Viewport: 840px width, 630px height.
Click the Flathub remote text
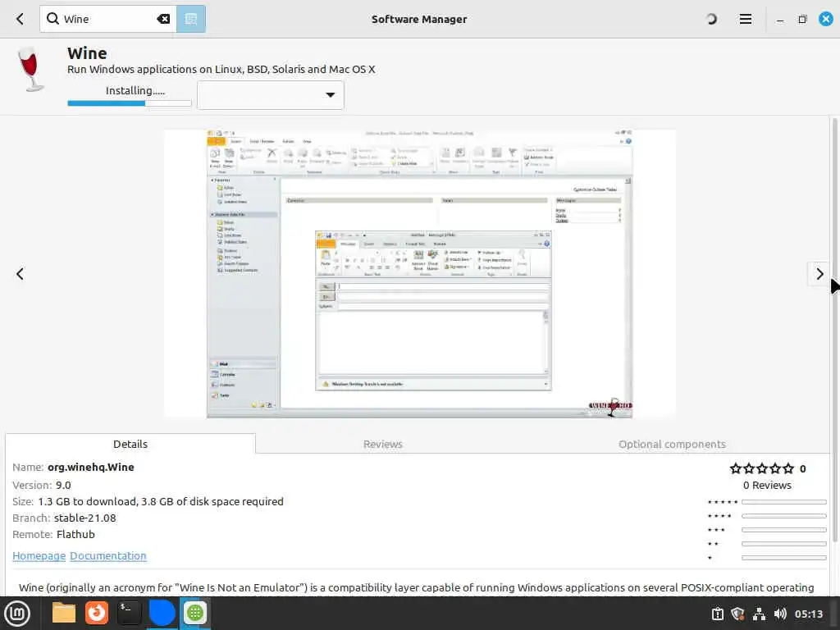point(75,535)
